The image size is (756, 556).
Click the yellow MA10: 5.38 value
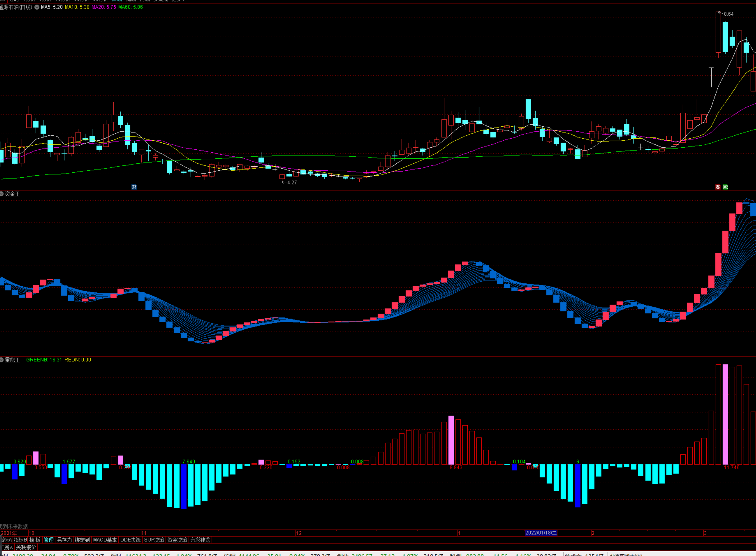pos(77,7)
